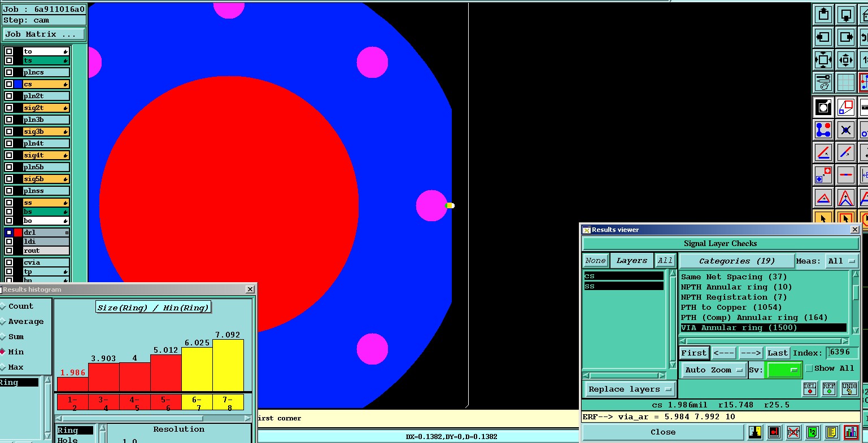
Task: Click the blue color swatch of cs layer
Action: click(18, 84)
